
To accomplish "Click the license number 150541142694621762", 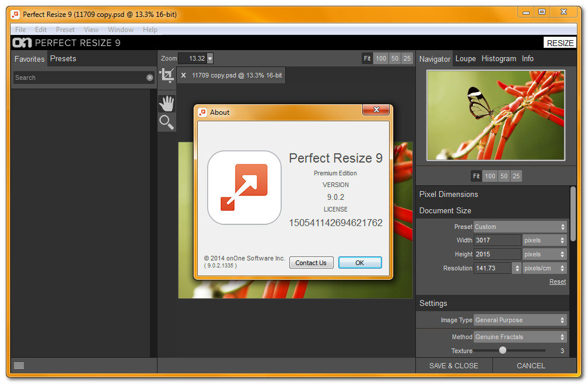I will tap(335, 223).
